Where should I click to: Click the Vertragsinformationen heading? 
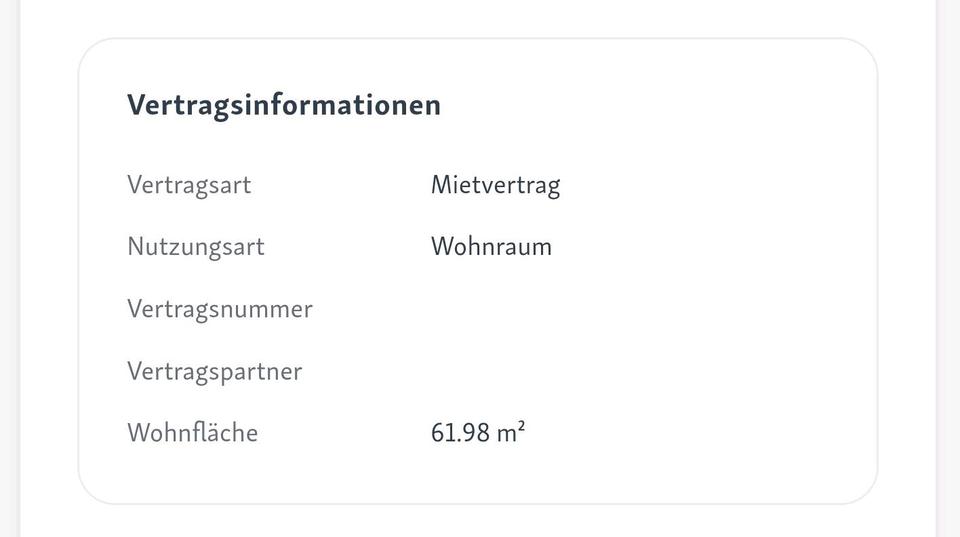(x=283, y=105)
